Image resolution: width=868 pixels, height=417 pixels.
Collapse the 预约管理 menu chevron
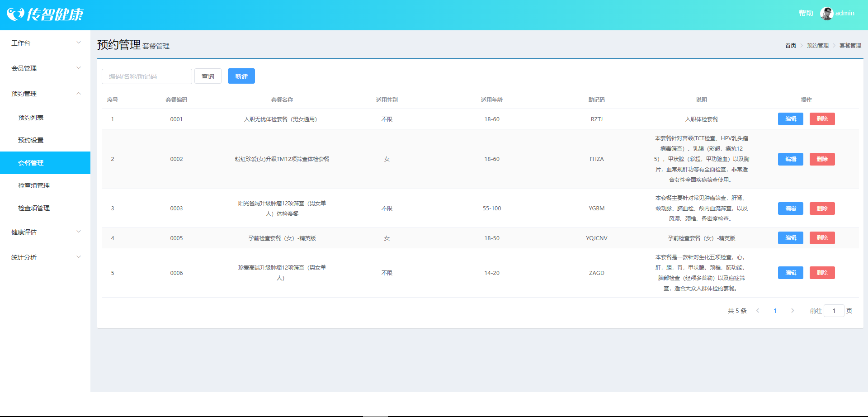[x=79, y=93]
